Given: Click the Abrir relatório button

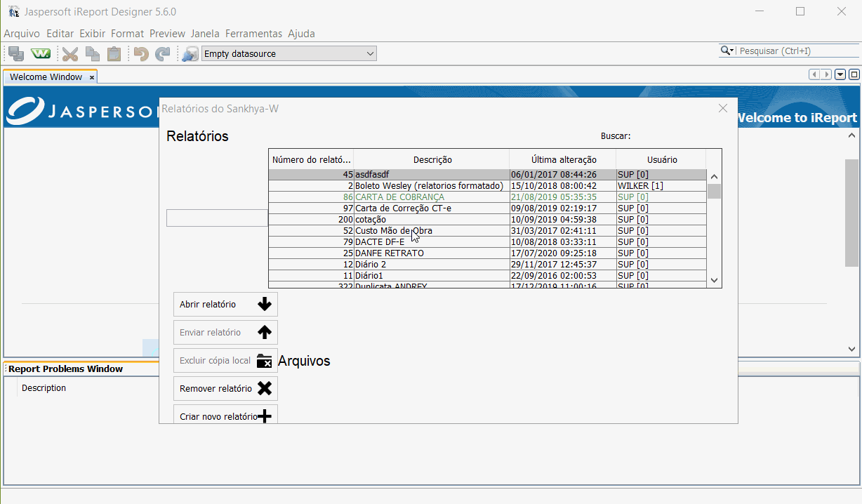Looking at the screenshot, I should (225, 305).
